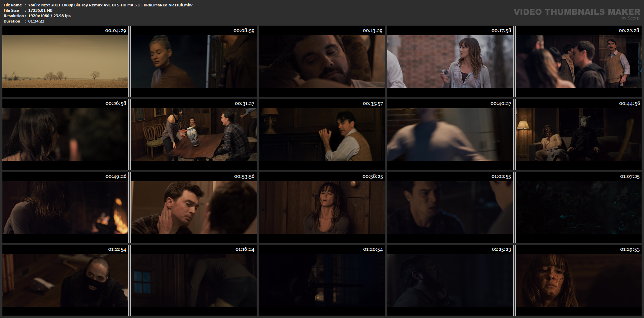Open the thumbnail stamped 00:13:29
The height and width of the screenshot is (318, 644).
(322, 62)
